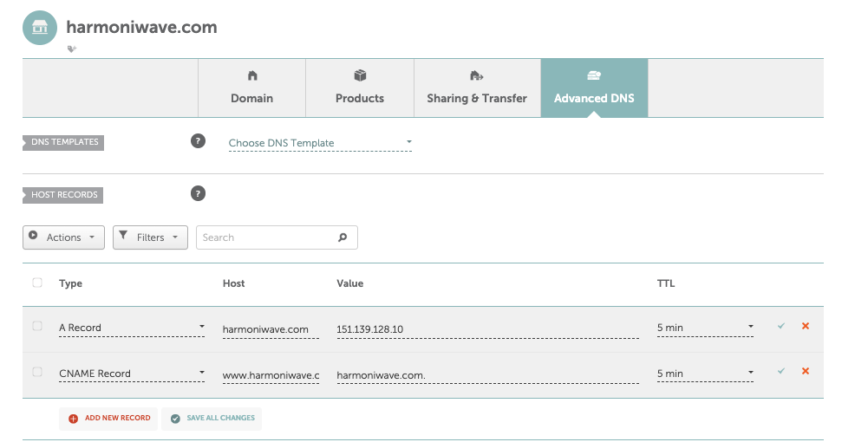Click the storefront domain icon beside harmoniwave.com
The height and width of the screenshot is (442, 868).
pyautogui.click(x=40, y=28)
